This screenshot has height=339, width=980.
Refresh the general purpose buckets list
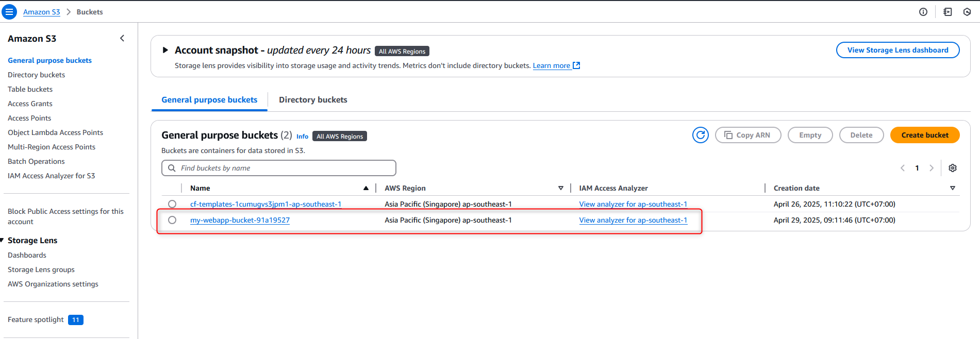[700, 135]
